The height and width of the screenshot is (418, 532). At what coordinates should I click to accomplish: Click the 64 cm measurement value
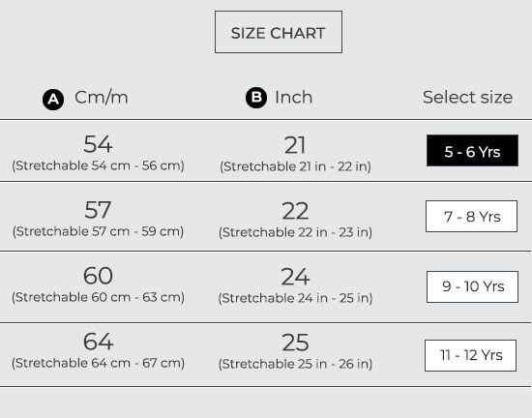[98, 342]
